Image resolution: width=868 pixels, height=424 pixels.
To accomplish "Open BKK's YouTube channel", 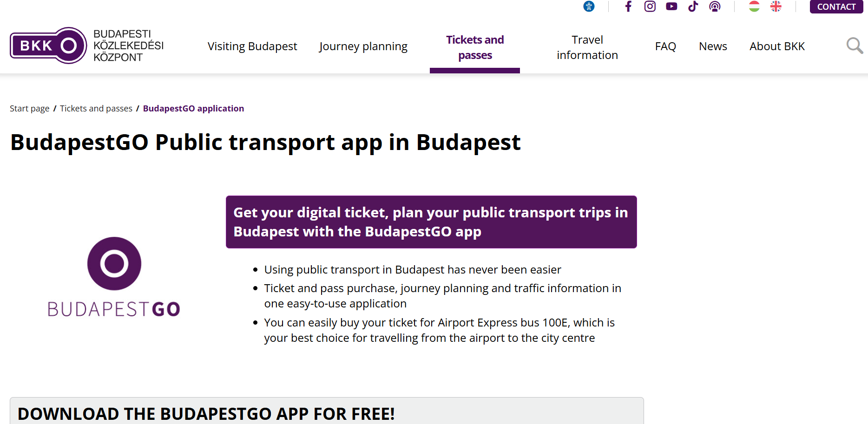I will tap(671, 7).
